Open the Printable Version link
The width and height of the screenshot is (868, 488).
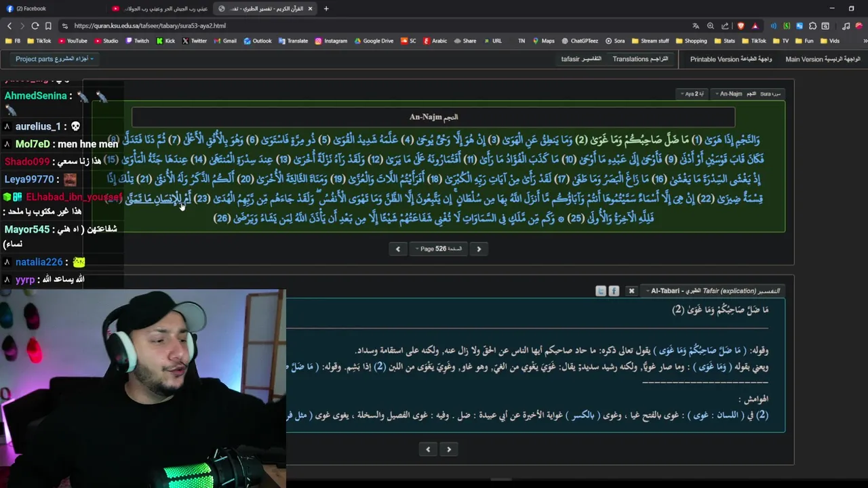pyautogui.click(x=731, y=59)
